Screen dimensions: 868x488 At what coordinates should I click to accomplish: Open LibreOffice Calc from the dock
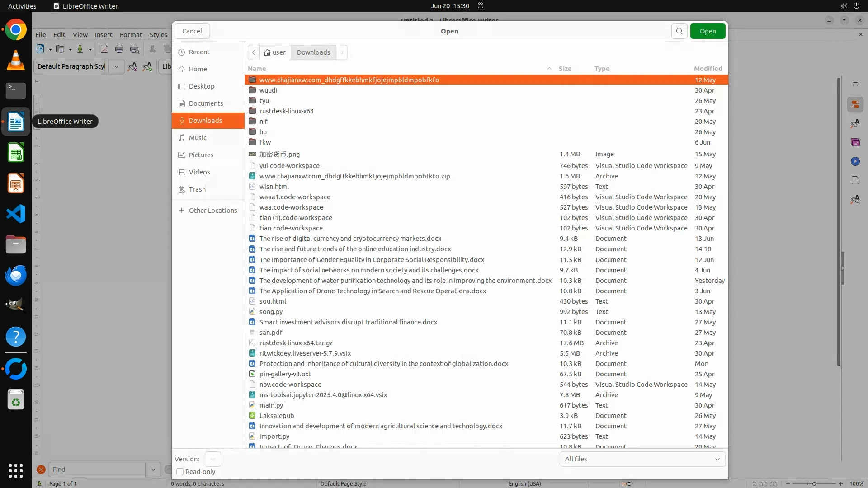(x=16, y=153)
